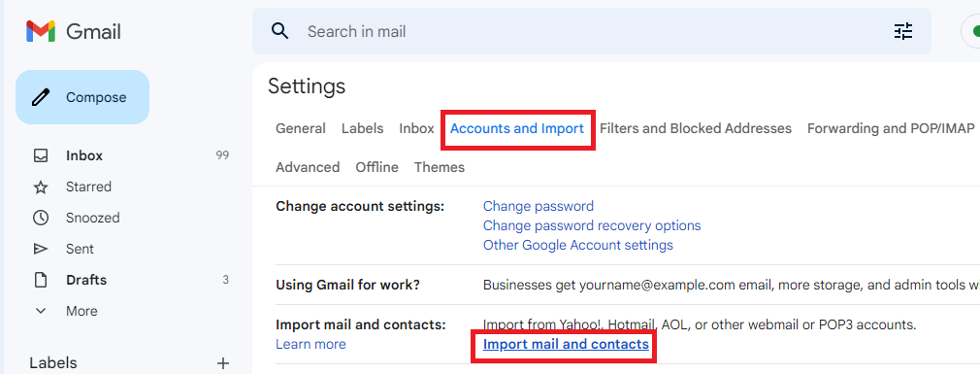The height and width of the screenshot is (374, 980).
Task: Click the search magnifier icon
Action: click(280, 31)
